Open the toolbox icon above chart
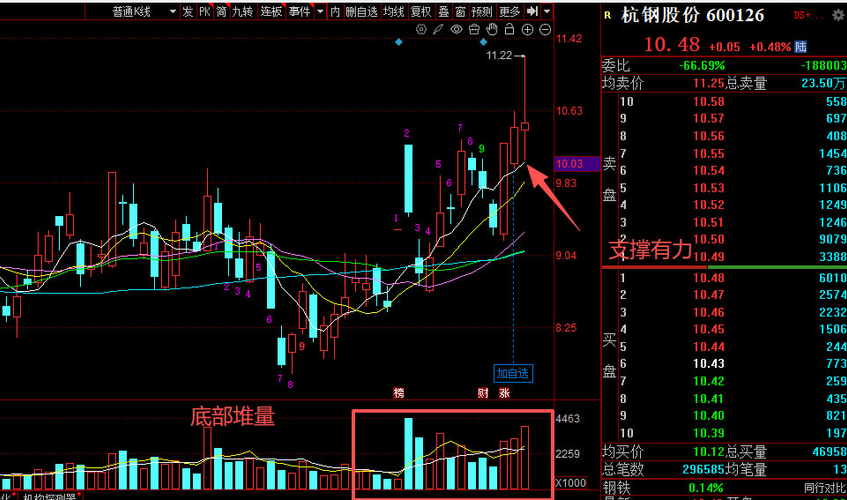847x500 pixels. (474, 30)
